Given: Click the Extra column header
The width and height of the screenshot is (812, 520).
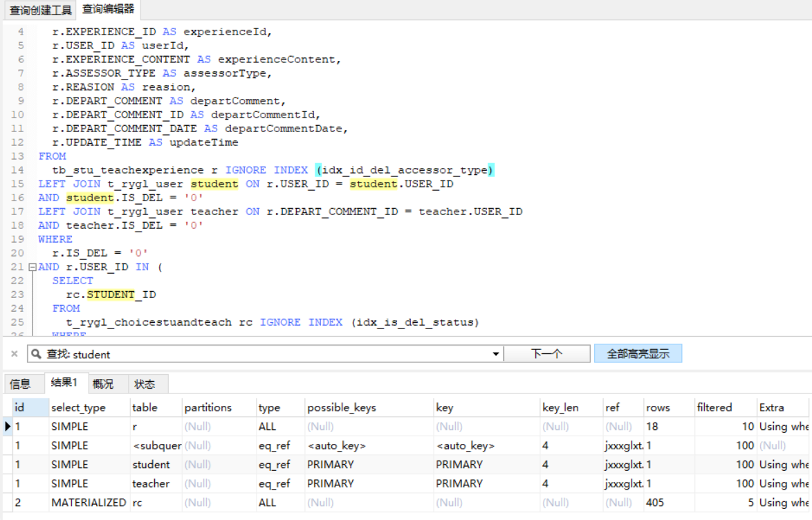Looking at the screenshot, I should click(772, 407).
